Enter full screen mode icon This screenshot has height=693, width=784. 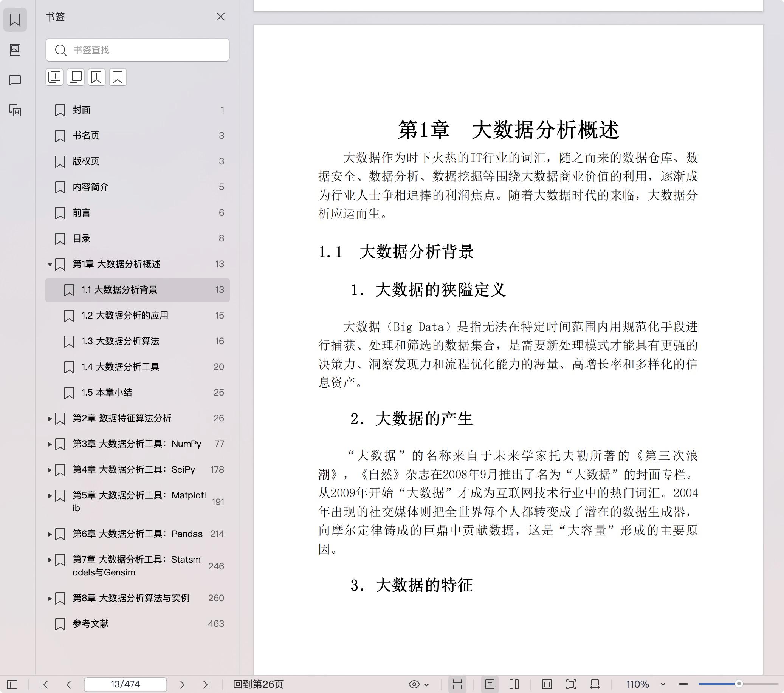click(x=571, y=684)
